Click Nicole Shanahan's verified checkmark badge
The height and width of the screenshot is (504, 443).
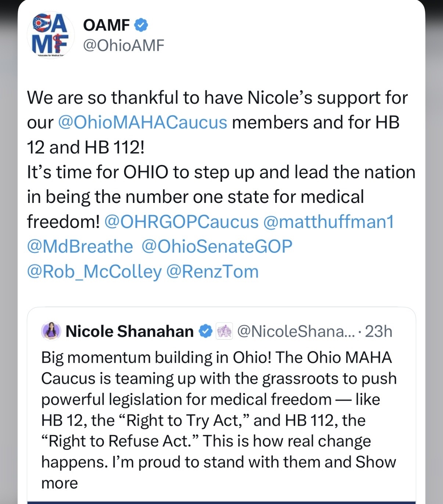[x=205, y=331]
